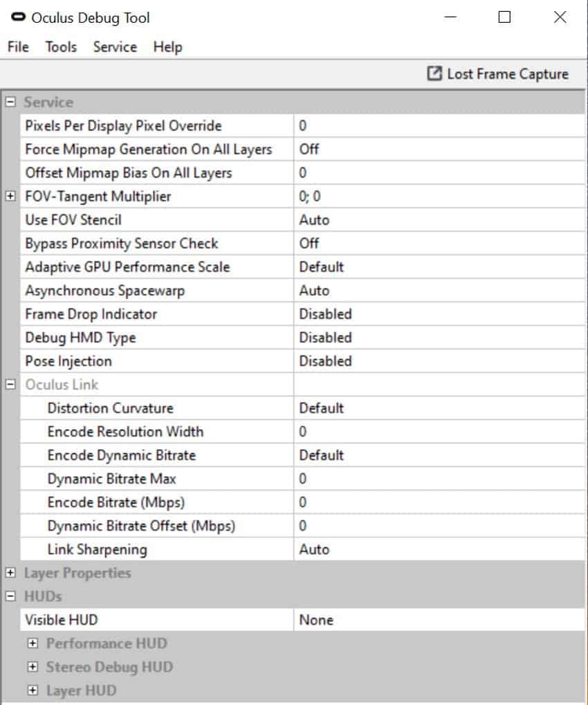The width and height of the screenshot is (588, 705).
Task: Change the Asynchronous Spacewarp setting
Action: pyautogui.click(x=439, y=291)
